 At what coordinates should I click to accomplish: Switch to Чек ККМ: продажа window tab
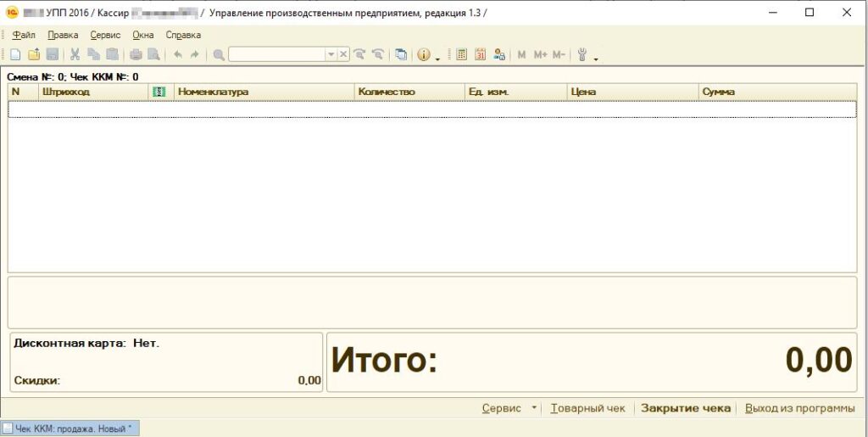coord(70,429)
